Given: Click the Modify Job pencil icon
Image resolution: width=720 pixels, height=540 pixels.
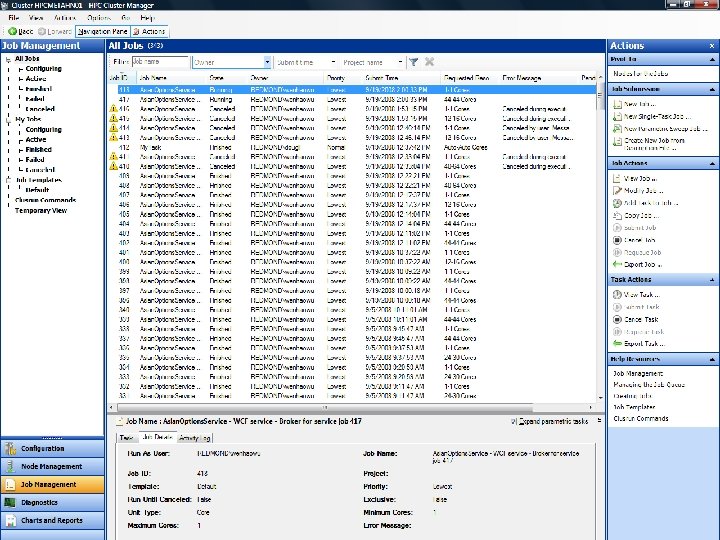Looking at the screenshot, I should [x=618, y=191].
